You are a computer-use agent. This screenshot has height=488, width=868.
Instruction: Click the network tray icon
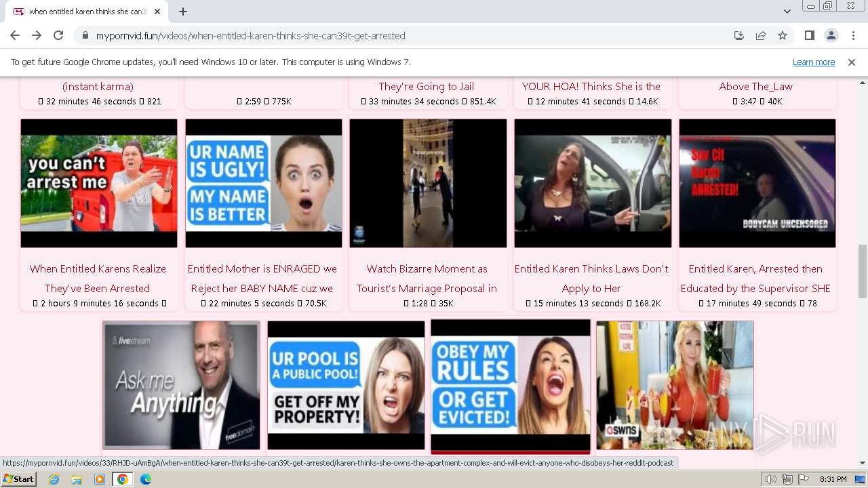coord(787,479)
